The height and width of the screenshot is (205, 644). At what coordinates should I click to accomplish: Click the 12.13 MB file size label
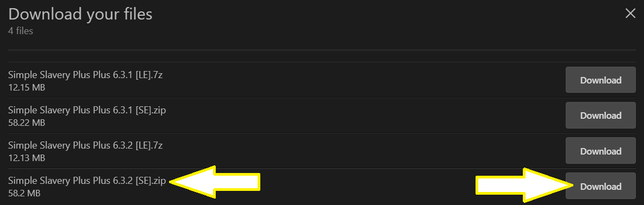tap(26, 158)
